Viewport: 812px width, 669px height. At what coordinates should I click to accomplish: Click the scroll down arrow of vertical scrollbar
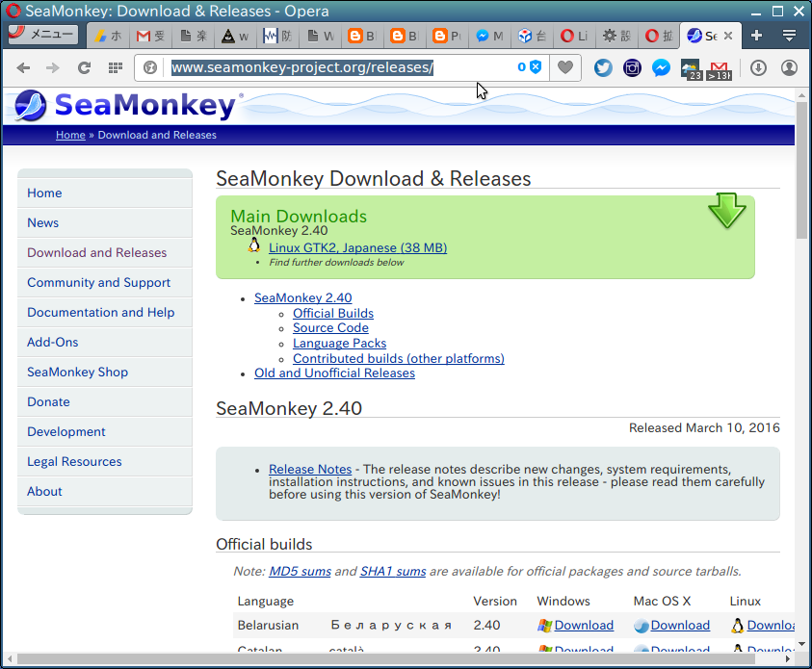click(x=801, y=645)
